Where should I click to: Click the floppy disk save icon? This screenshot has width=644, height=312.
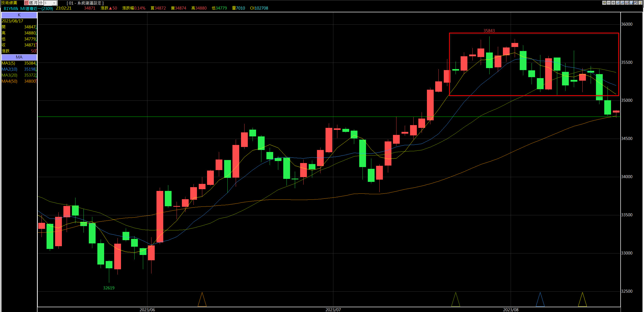[x=631, y=3]
